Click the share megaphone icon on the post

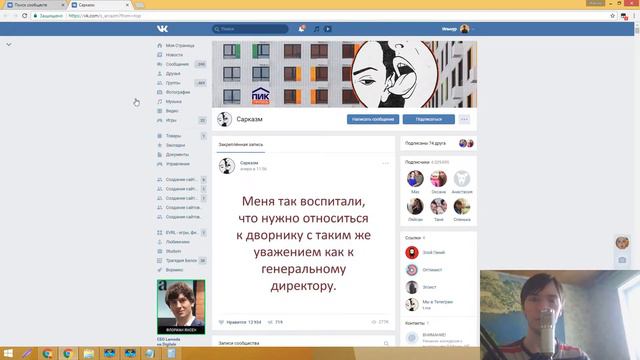[270, 322]
